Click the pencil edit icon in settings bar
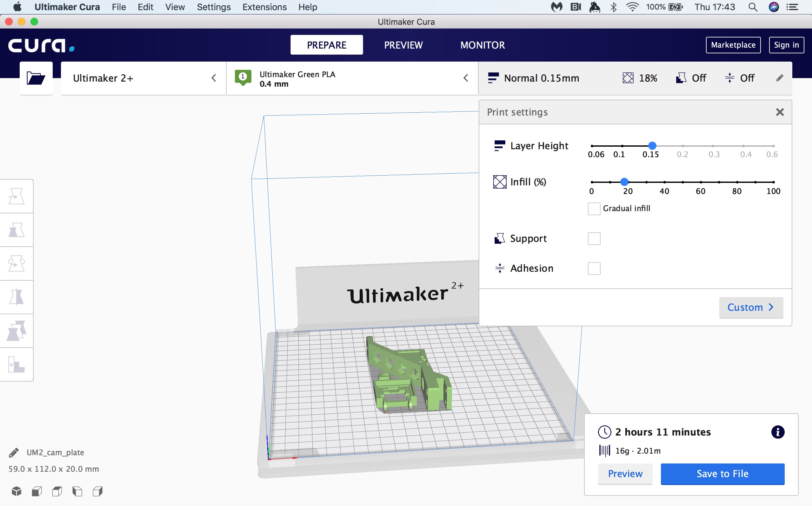 [x=780, y=78]
